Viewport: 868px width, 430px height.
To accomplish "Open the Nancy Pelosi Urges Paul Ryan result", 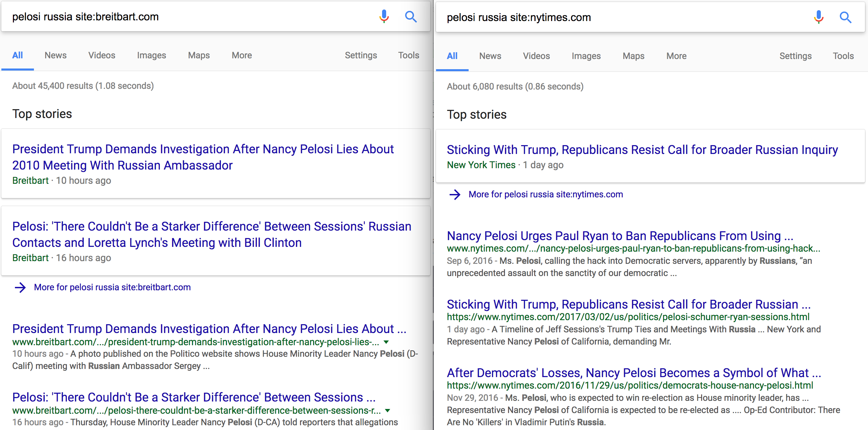I will coord(620,236).
